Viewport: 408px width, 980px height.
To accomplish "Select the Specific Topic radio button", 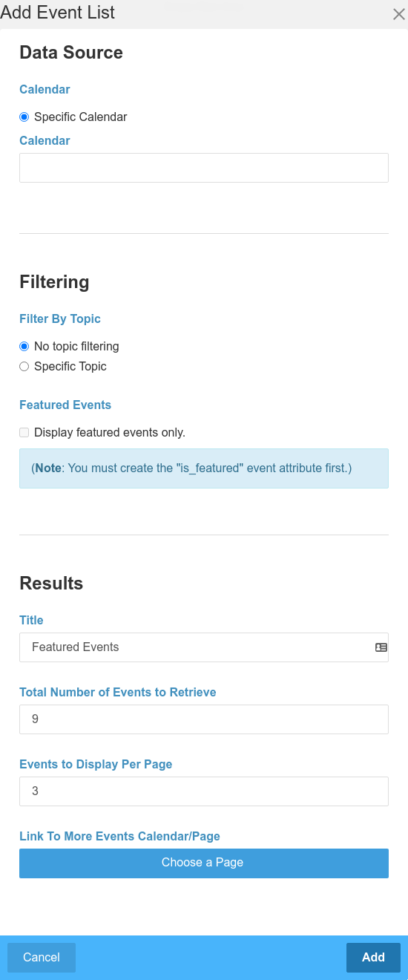I will coord(24,367).
